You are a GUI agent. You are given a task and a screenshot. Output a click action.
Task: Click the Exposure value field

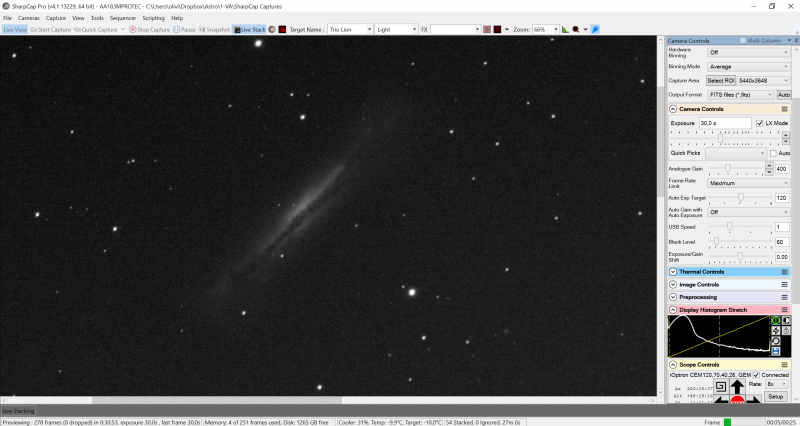click(x=724, y=123)
